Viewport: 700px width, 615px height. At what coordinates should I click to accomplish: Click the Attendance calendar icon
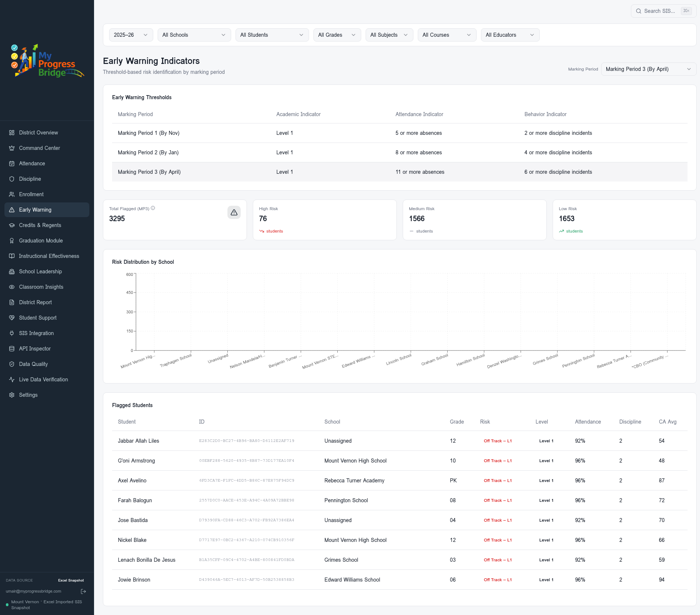[12, 163]
